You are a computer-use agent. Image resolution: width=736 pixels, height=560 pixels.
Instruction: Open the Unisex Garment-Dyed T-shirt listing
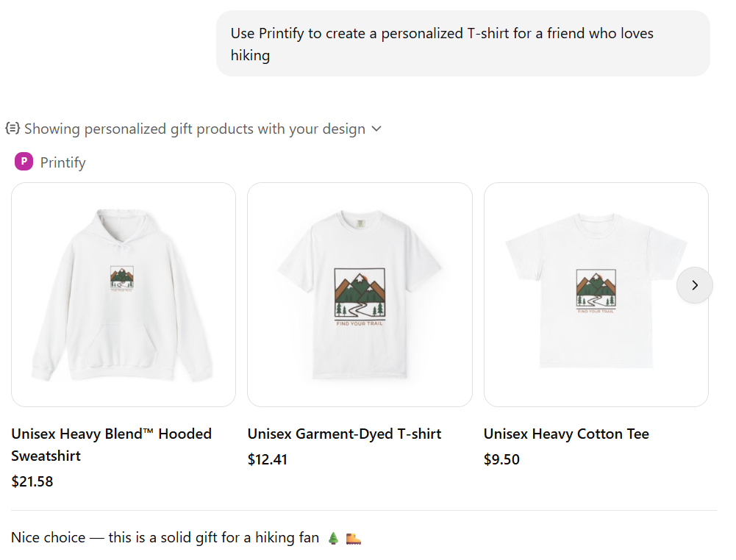(x=344, y=434)
